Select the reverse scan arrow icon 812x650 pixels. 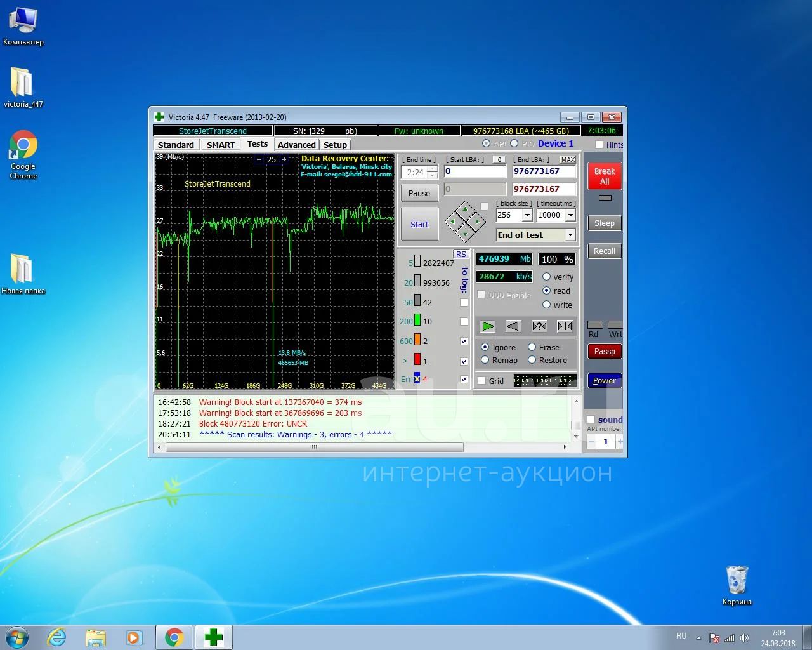513,326
